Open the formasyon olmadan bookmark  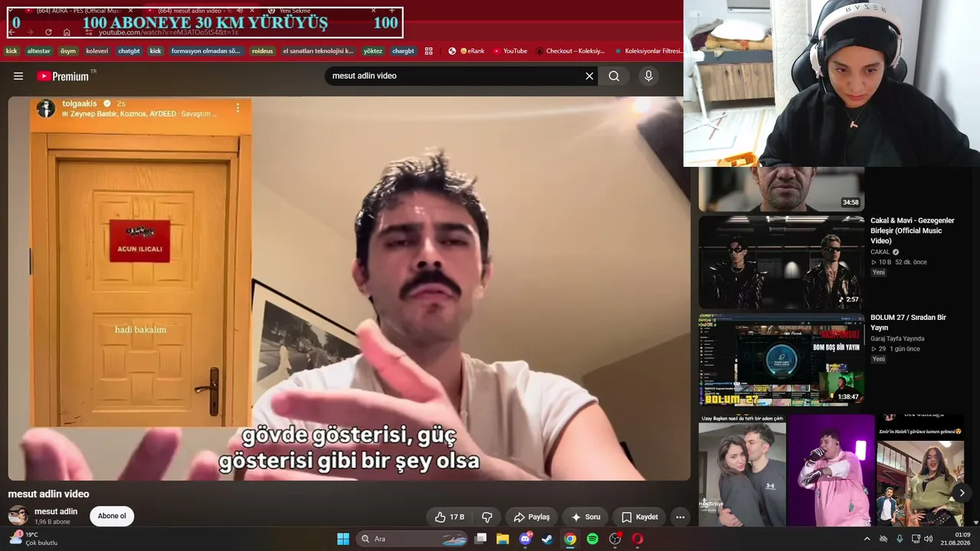(x=206, y=51)
